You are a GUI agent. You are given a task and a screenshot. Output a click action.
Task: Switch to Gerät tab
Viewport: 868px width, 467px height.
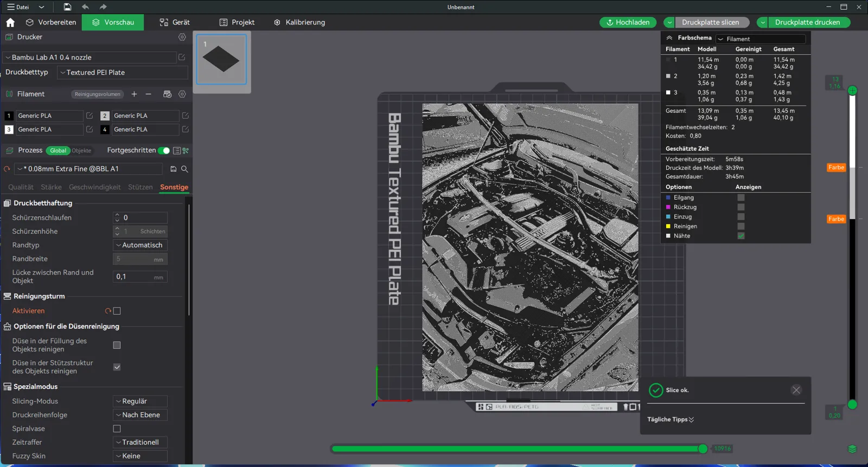point(175,22)
